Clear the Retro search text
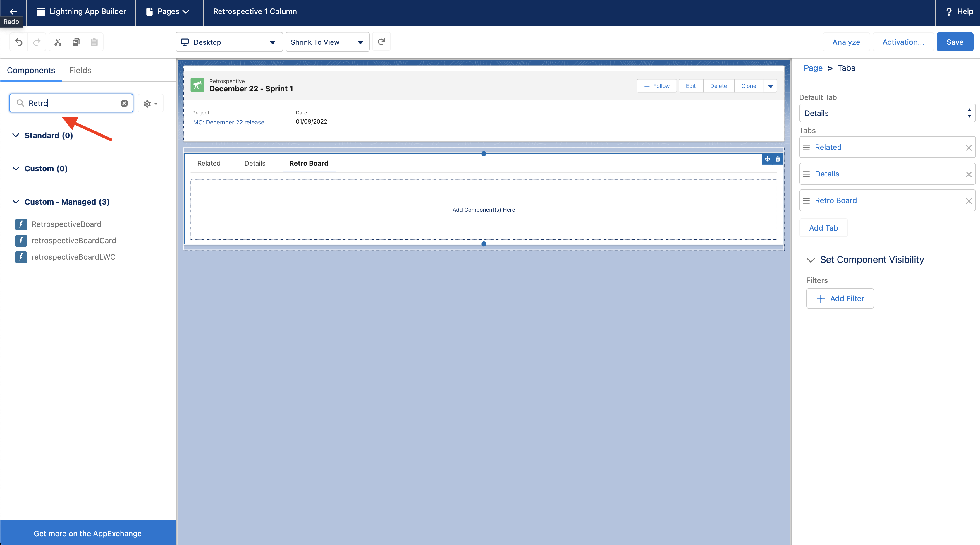 click(x=124, y=103)
